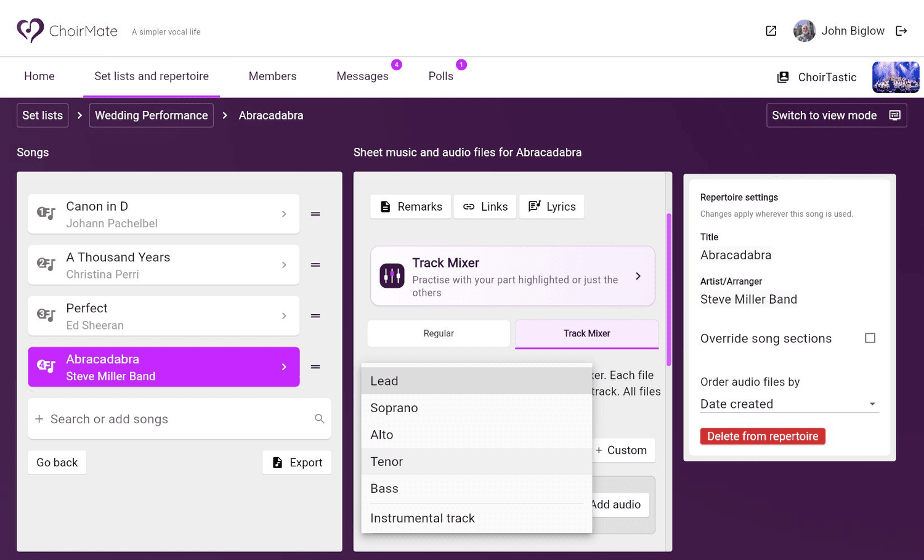This screenshot has width=924, height=560.
Task: Select Bass from the voice list
Action: (476, 489)
